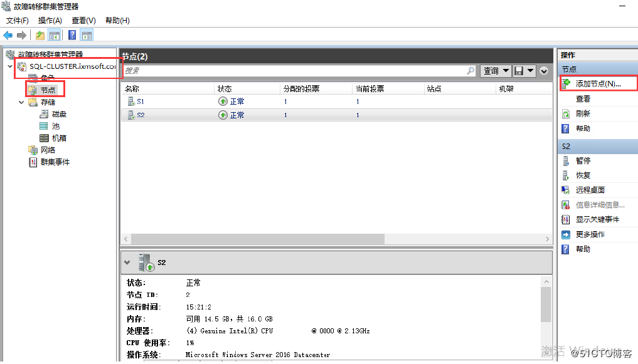Click 帮助 under the S2 actions

coord(583,249)
